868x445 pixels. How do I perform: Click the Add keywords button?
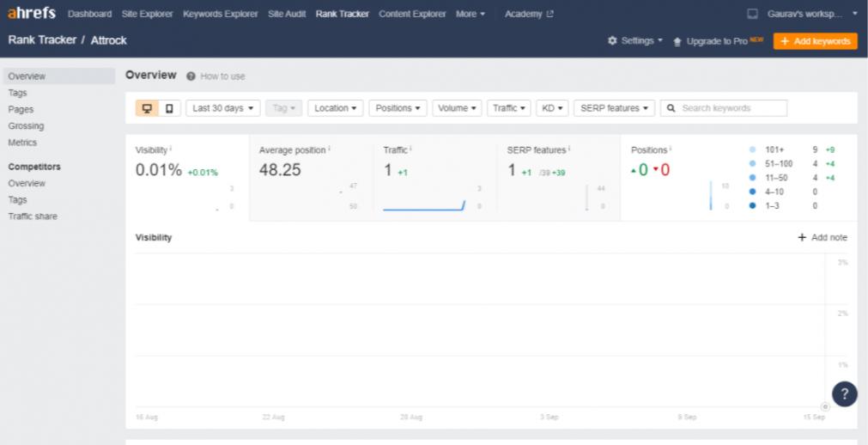coord(815,41)
